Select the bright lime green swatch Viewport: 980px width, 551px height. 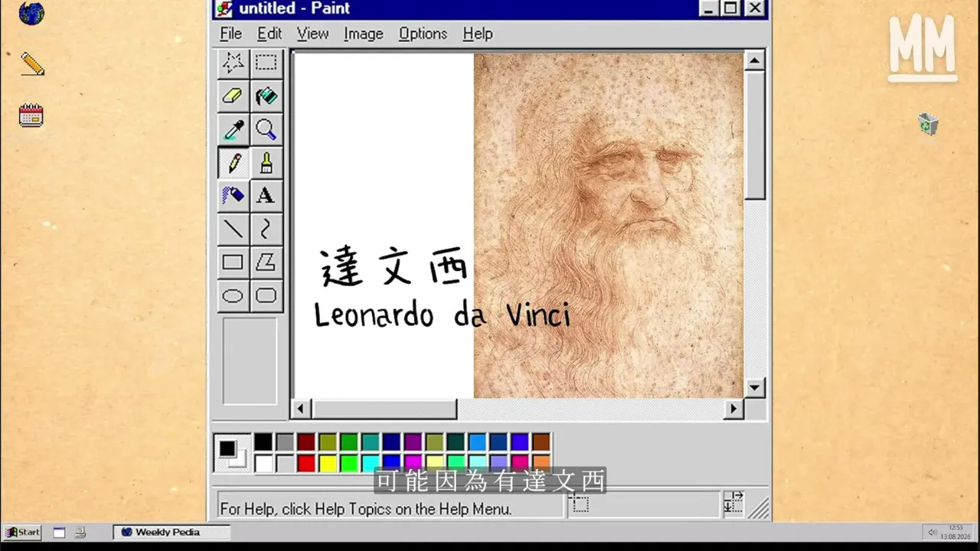click(x=349, y=462)
